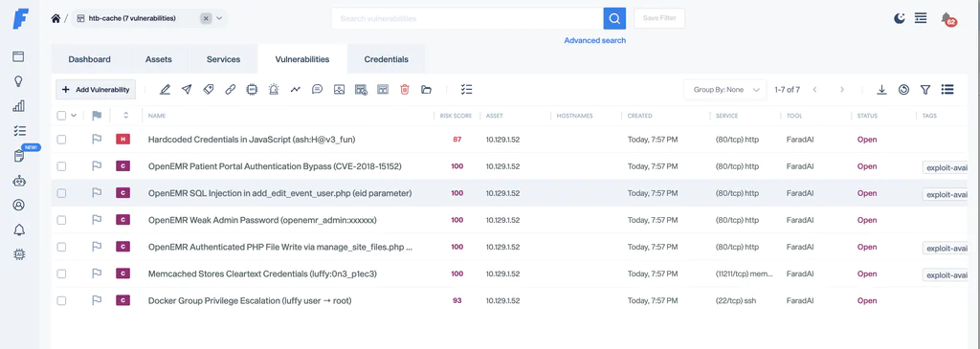Click the comment bubble icon
Viewport: 980px width, 349px height.
point(318,90)
